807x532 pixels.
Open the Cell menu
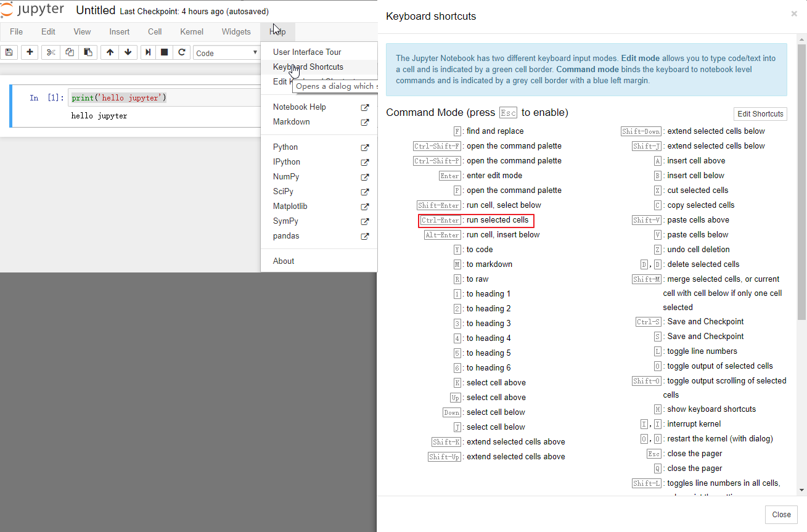click(155, 31)
